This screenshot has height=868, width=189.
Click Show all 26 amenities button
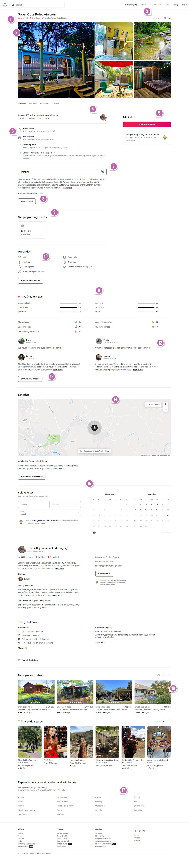pyautogui.click(x=30, y=281)
